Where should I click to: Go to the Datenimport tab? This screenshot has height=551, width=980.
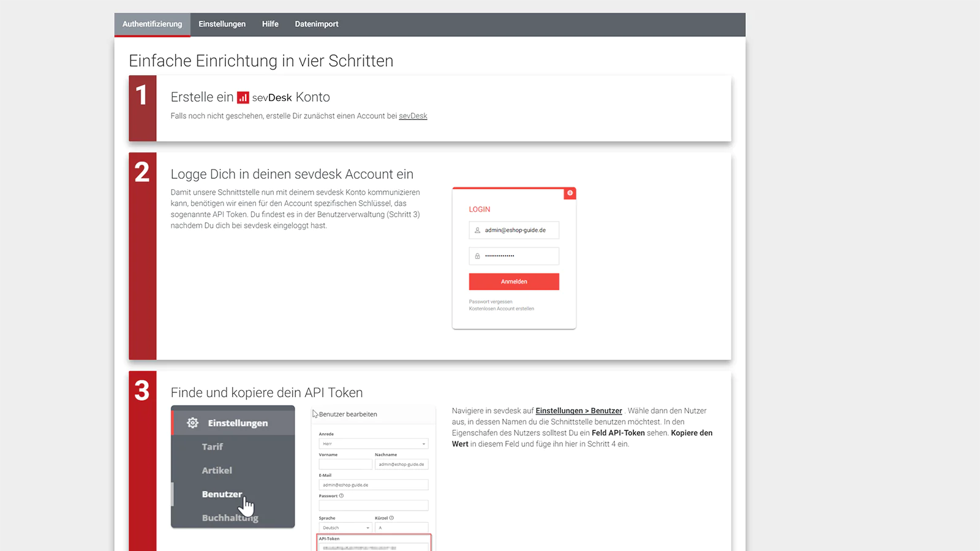click(317, 24)
